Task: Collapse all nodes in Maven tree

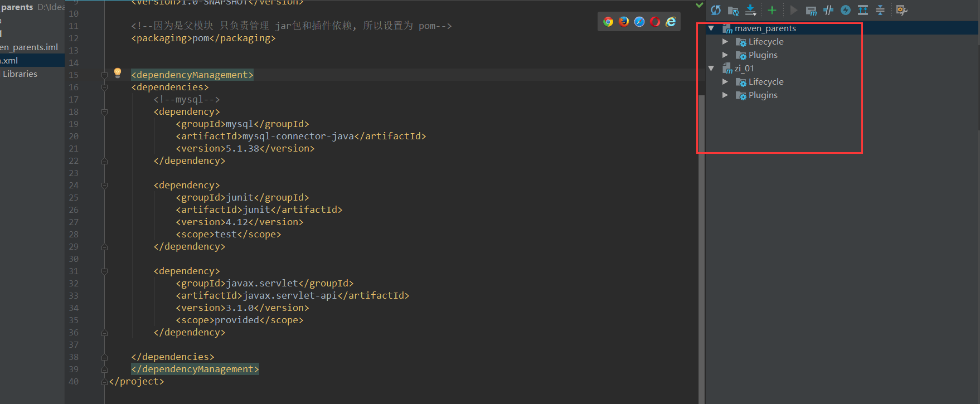Action: [x=880, y=10]
